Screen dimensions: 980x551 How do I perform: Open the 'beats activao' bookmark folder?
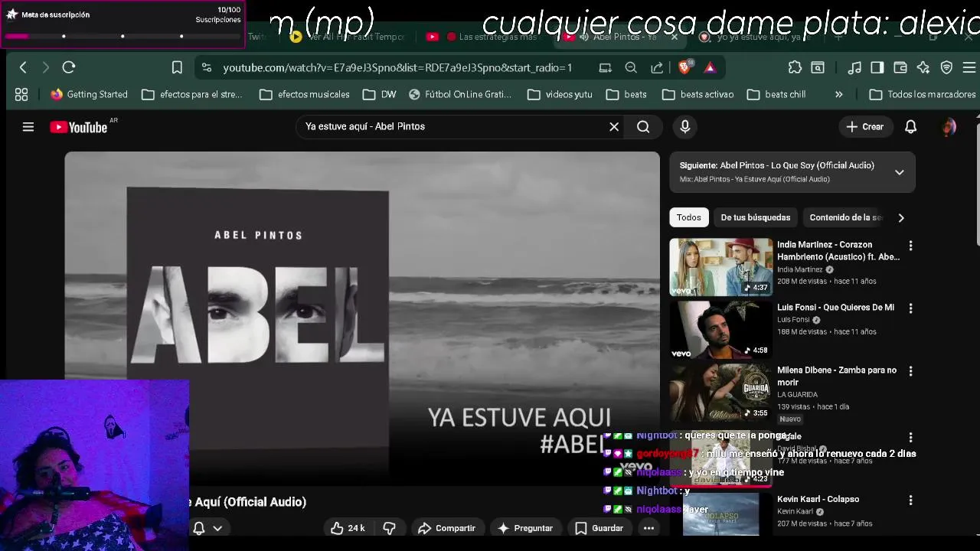tap(698, 94)
